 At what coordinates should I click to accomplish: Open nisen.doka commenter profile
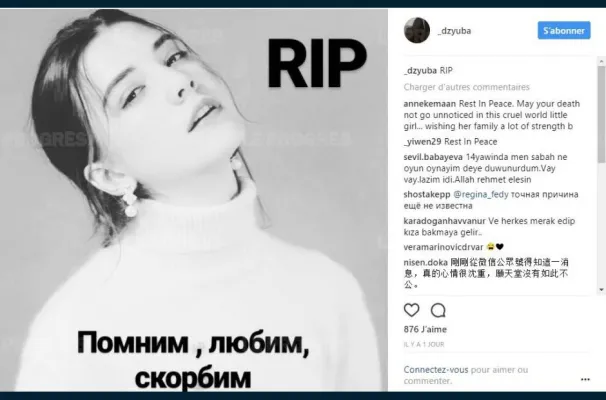pyautogui.click(x=426, y=262)
